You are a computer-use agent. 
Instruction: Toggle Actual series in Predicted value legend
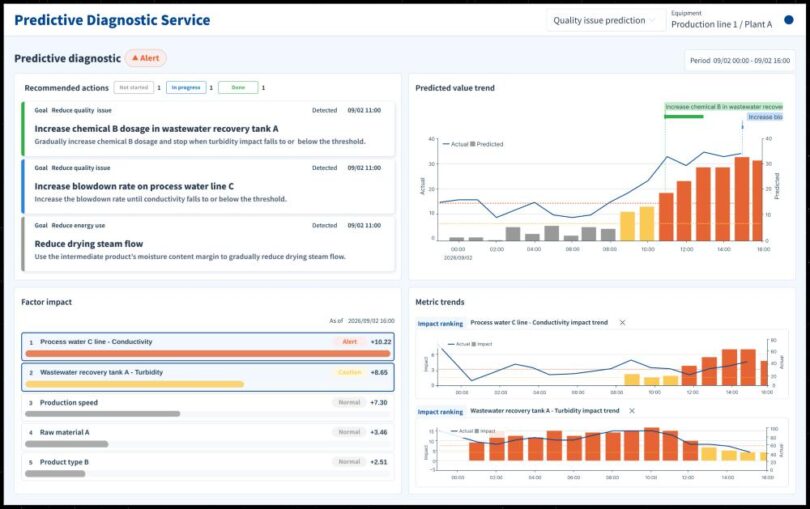coord(455,144)
